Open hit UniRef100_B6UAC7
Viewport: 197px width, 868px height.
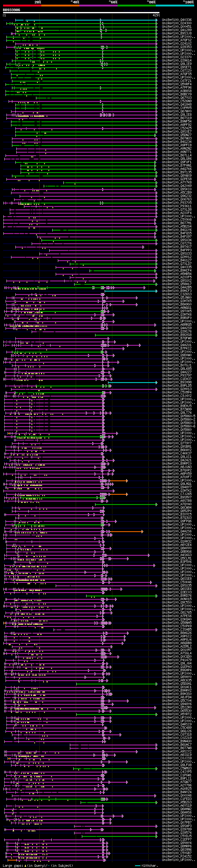pos(176,745)
